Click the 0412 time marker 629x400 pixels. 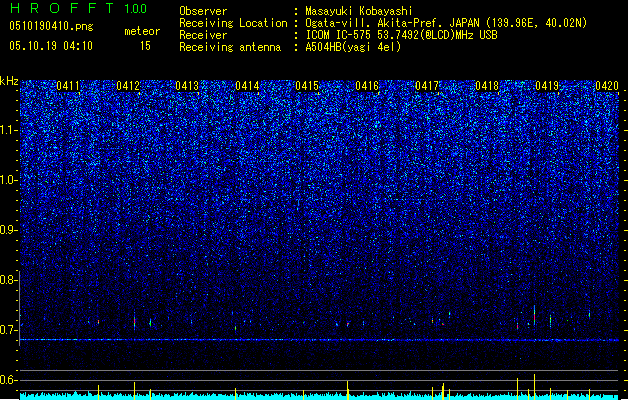(x=128, y=86)
